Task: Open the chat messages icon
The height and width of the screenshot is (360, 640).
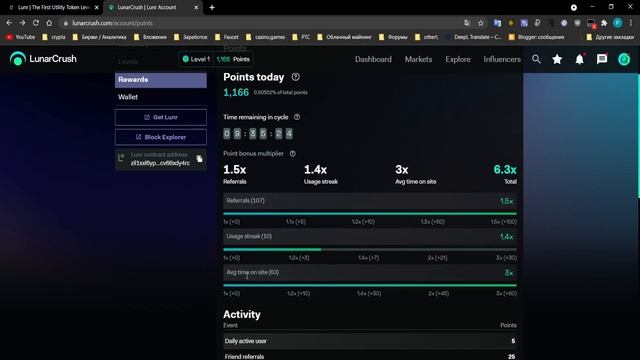Action: 602,59
